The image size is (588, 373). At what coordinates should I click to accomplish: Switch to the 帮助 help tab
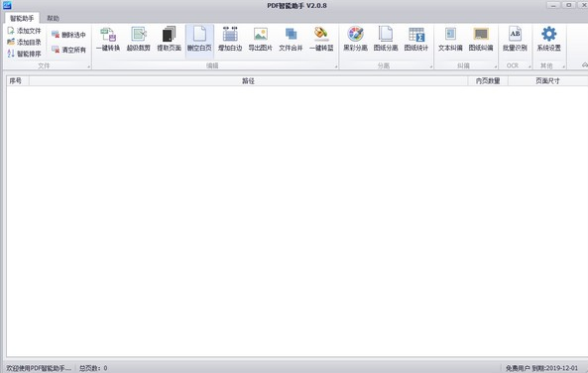click(x=53, y=18)
